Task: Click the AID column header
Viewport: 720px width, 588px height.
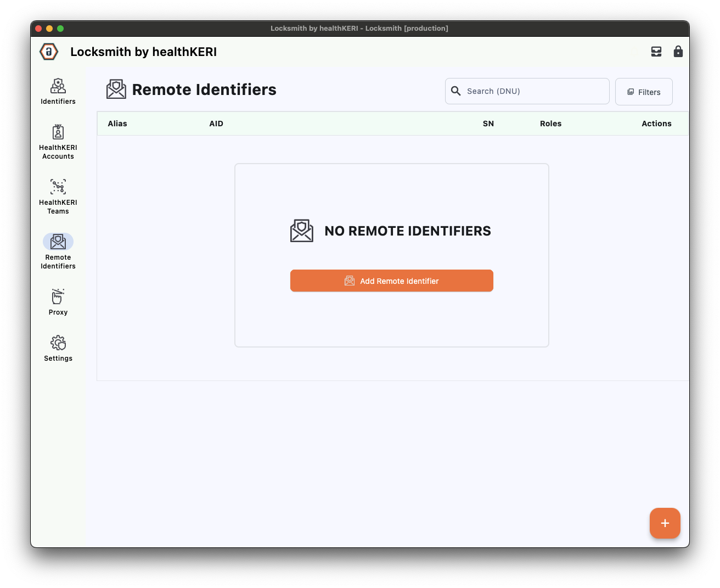Action: click(x=216, y=124)
